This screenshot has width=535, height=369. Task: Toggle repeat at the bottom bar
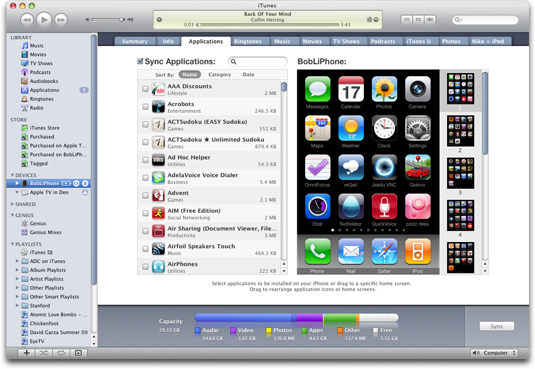pos(61,353)
